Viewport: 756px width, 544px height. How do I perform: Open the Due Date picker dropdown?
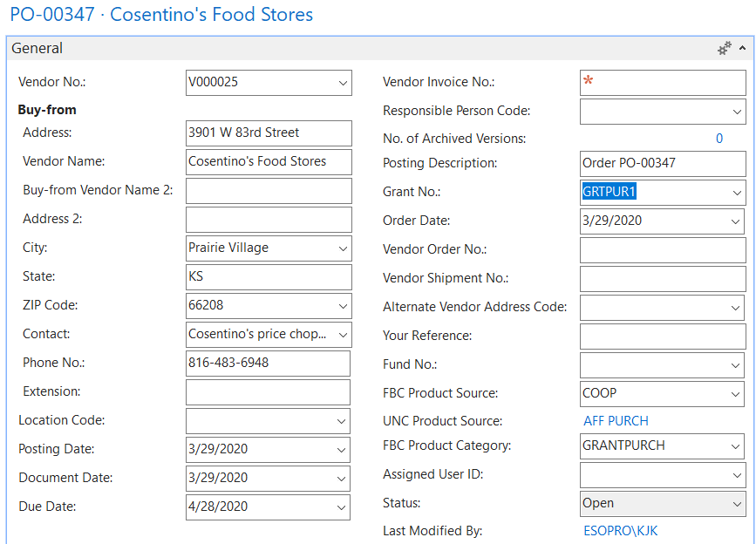pos(342,507)
